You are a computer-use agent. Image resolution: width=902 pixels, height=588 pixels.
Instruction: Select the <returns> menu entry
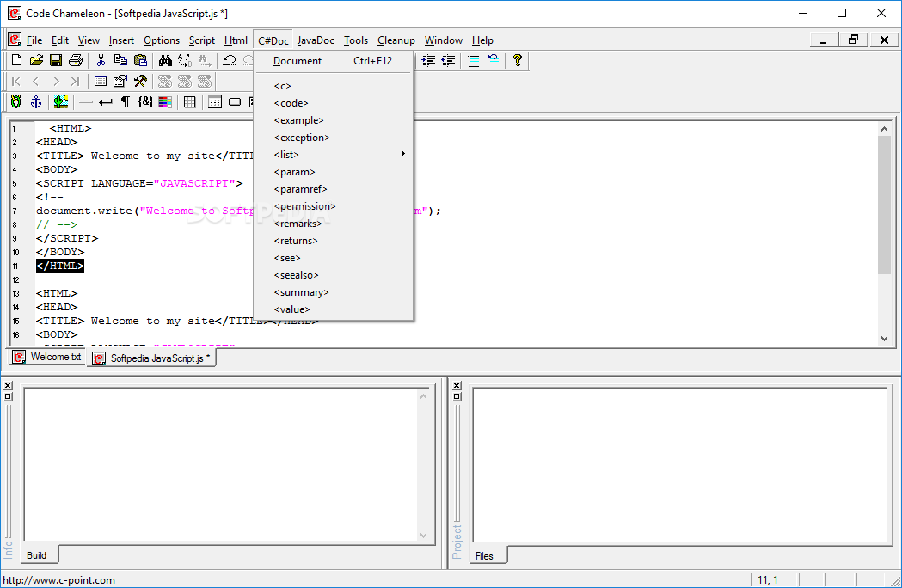point(334,241)
